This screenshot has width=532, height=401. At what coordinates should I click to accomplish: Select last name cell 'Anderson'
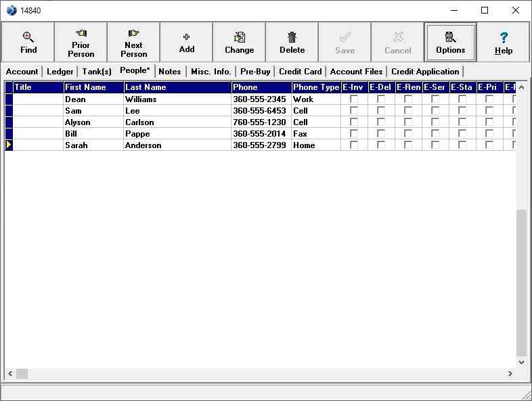(177, 145)
